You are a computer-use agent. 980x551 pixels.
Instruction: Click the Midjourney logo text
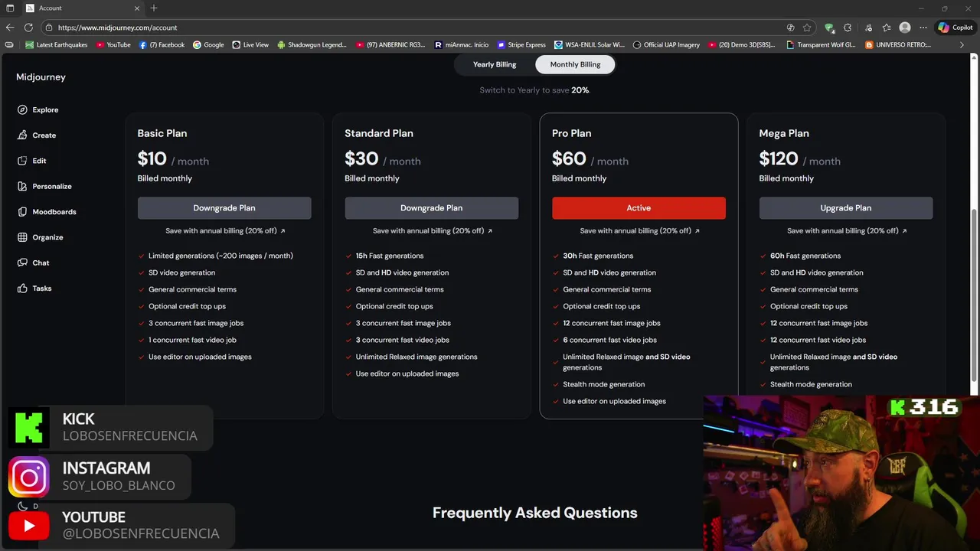coord(41,77)
